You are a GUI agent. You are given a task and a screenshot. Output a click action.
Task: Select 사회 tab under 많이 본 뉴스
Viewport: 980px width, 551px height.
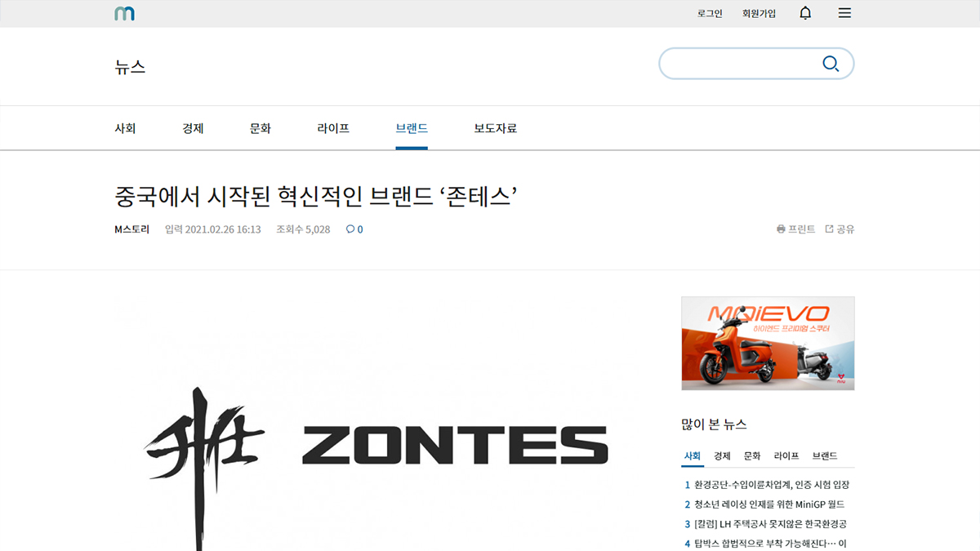pos(692,456)
